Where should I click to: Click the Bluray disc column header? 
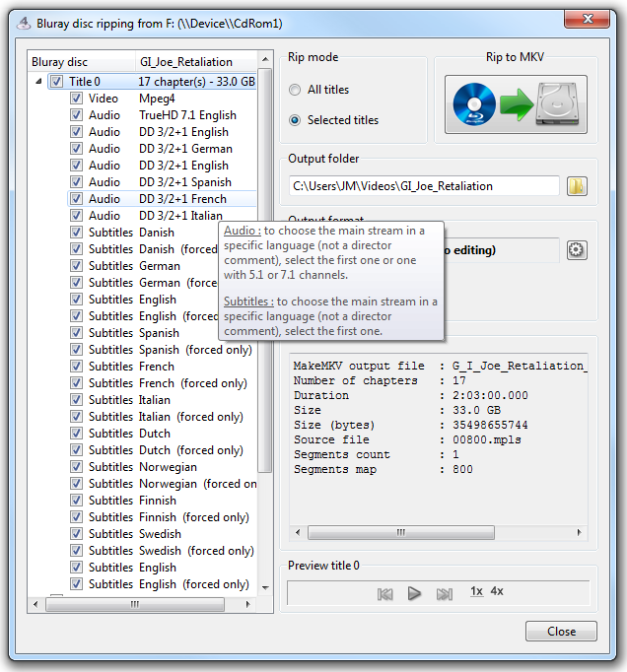[82, 62]
